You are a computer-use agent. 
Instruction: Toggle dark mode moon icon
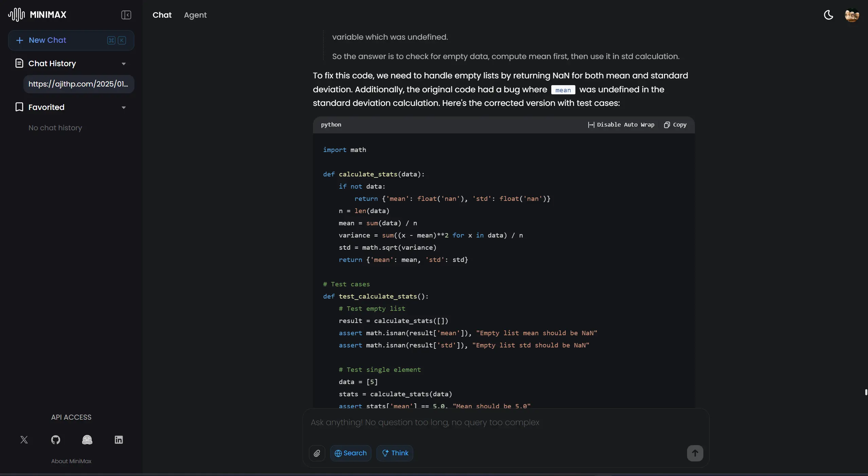click(x=828, y=15)
